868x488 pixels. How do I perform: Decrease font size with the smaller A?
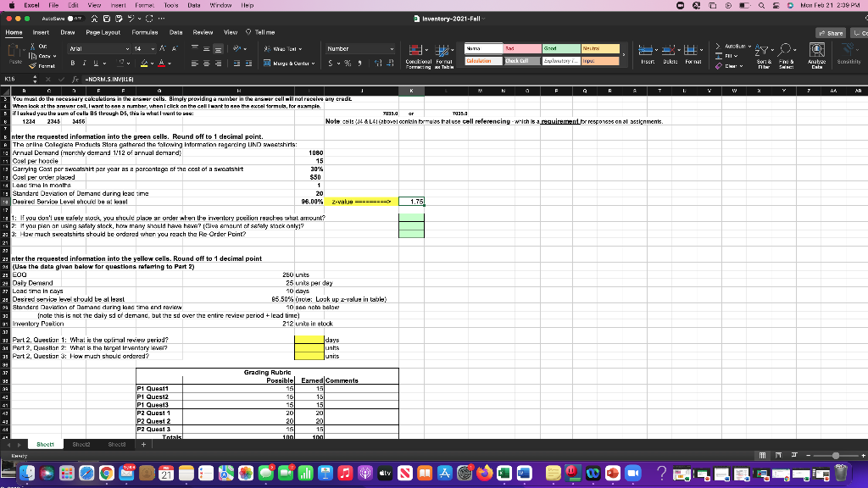pyautogui.click(x=175, y=48)
